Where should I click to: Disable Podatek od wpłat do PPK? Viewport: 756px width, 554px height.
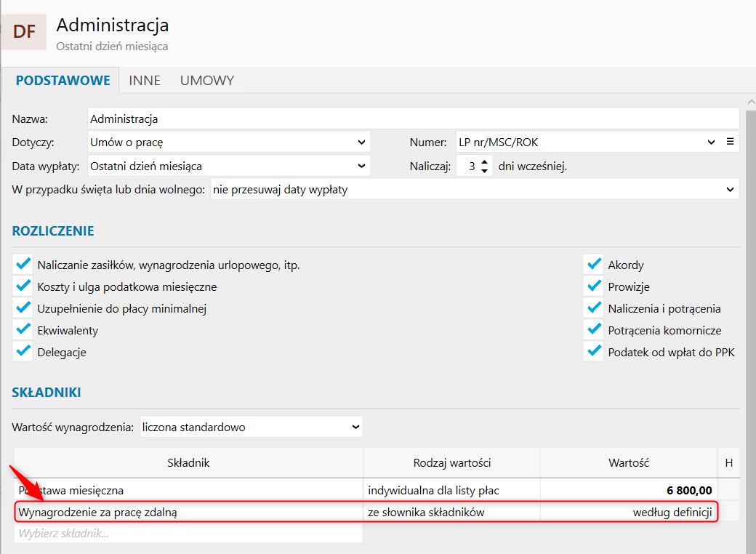(594, 352)
